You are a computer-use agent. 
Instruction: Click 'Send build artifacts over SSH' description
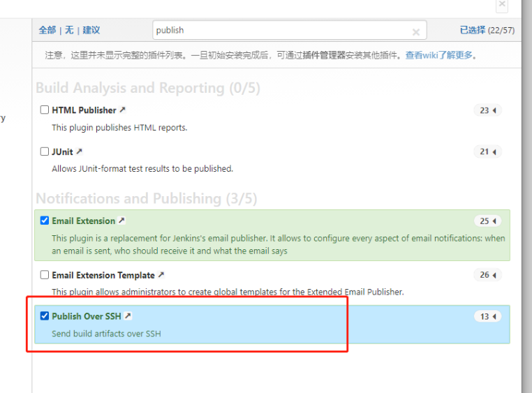pyautogui.click(x=106, y=334)
